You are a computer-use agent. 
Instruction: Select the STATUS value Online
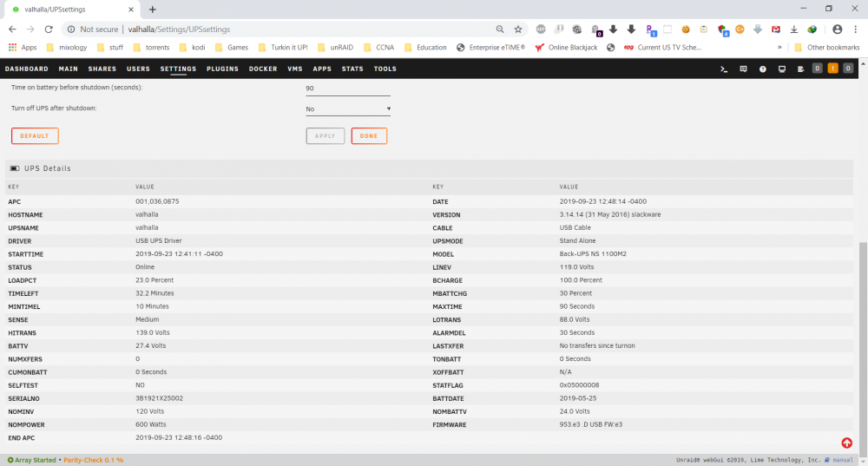coord(145,267)
